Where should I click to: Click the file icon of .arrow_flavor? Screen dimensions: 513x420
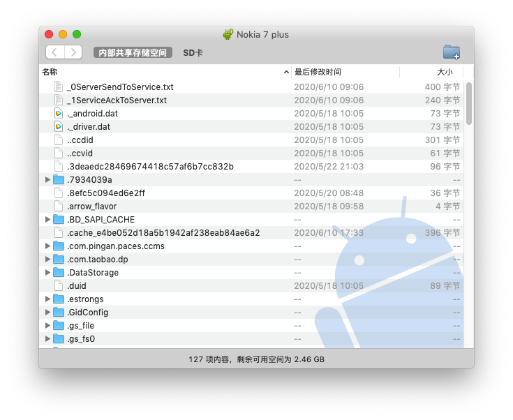(x=59, y=206)
